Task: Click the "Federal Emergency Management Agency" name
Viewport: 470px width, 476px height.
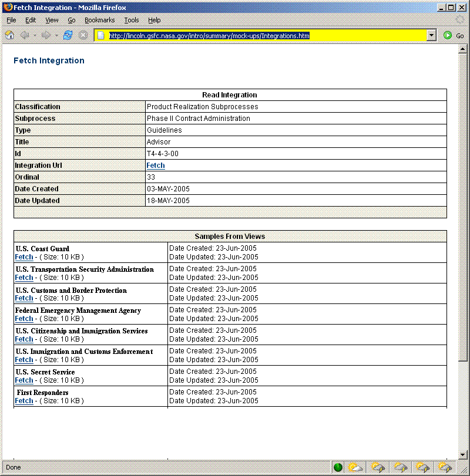Action: (x=78, y=310)
